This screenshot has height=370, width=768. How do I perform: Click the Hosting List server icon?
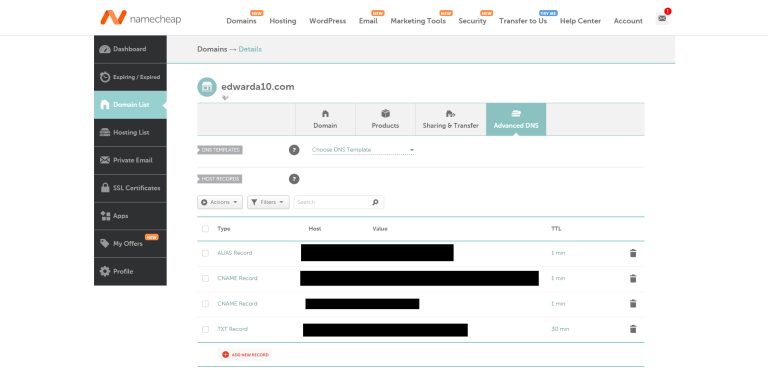[x=105, y=132]
